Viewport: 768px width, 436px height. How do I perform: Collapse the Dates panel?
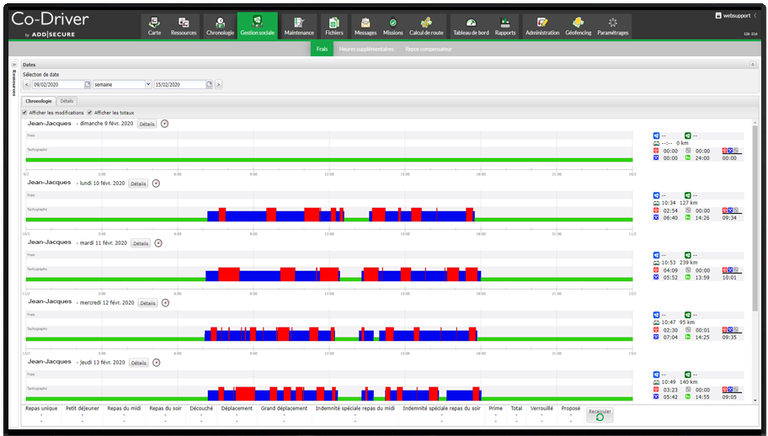tap(752, 64)
